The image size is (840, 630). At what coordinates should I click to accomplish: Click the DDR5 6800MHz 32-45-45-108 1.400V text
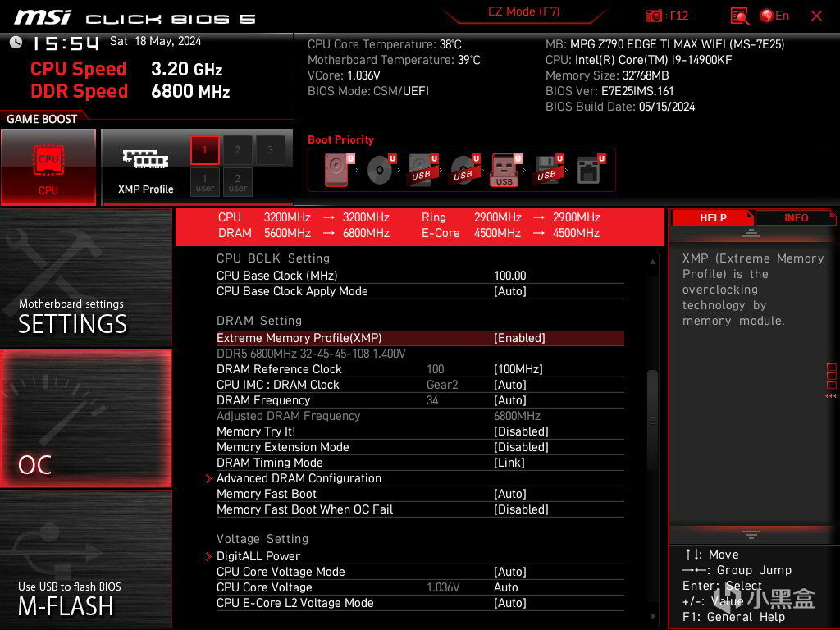tap(311, 354)
